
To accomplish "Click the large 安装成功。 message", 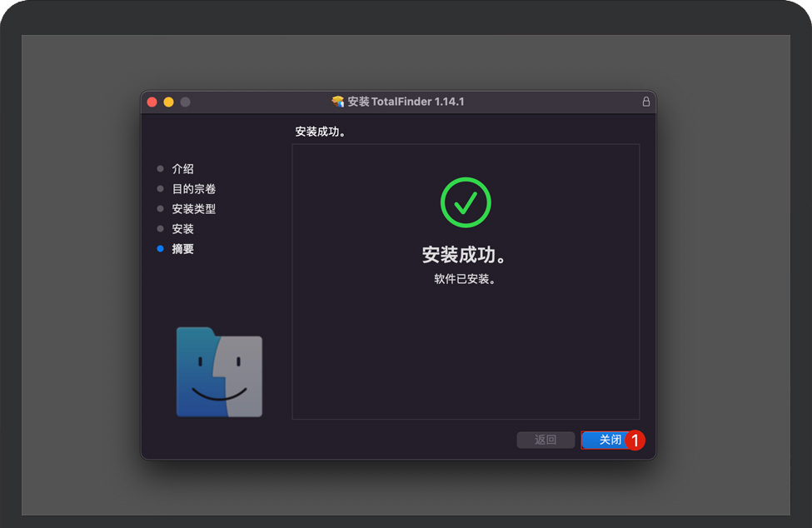I will coord(465,255).
